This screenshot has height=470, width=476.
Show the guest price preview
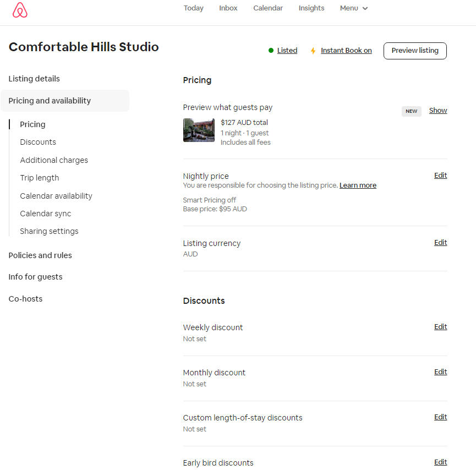coord(438,111)
